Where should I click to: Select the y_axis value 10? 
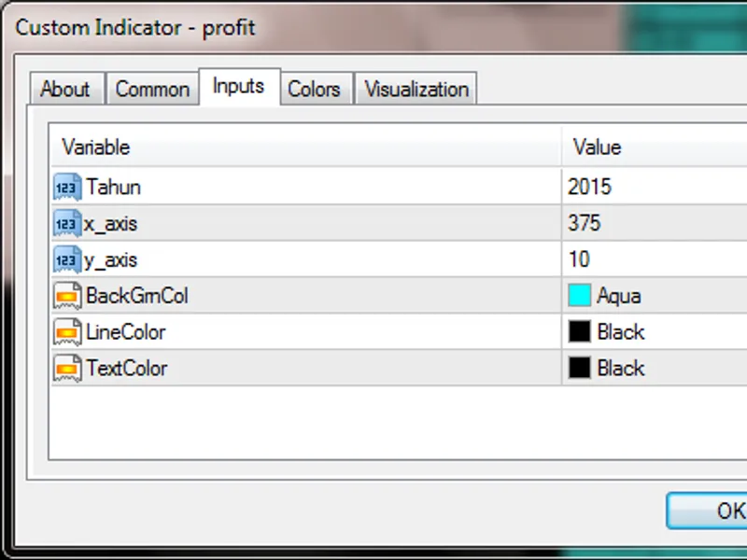click(x=579, y=259)
